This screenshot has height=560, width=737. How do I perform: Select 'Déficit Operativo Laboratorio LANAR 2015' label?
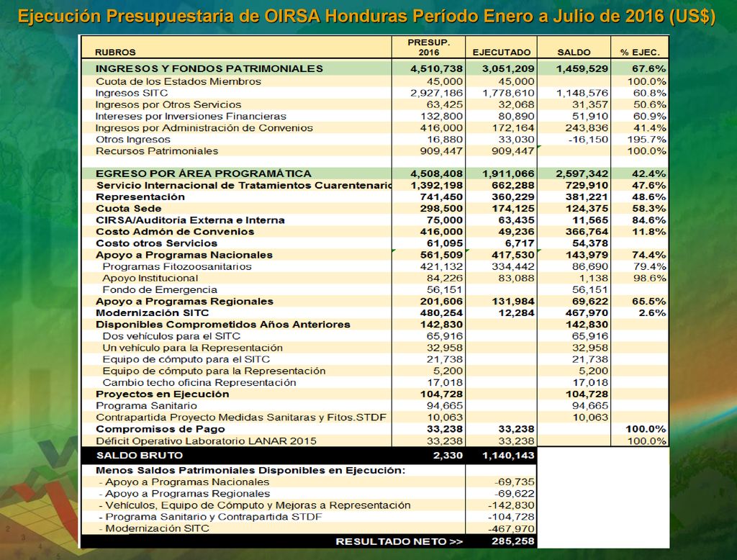tap(207, 441)
